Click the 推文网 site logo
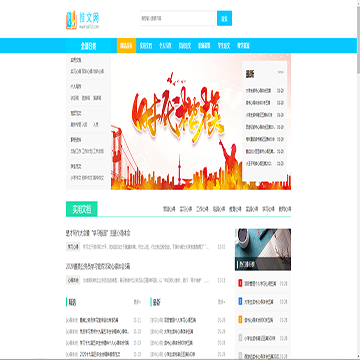Viewport: 360px width, 360px height. point(83,20)
